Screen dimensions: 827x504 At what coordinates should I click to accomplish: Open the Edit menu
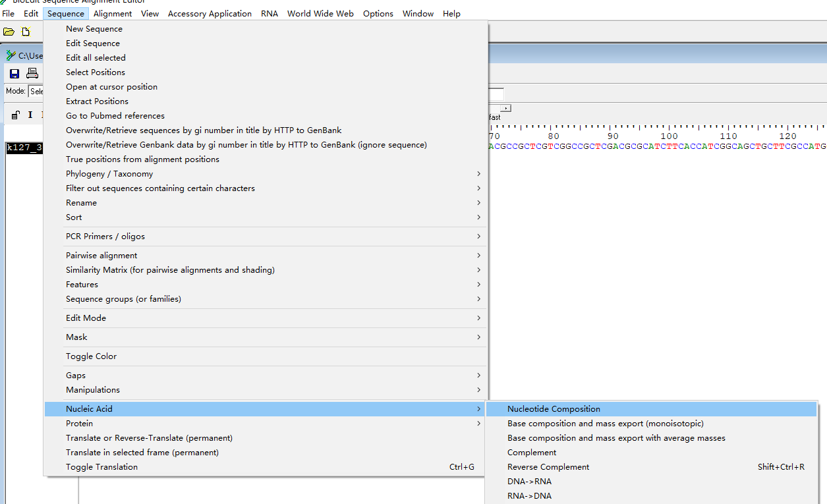31,13
